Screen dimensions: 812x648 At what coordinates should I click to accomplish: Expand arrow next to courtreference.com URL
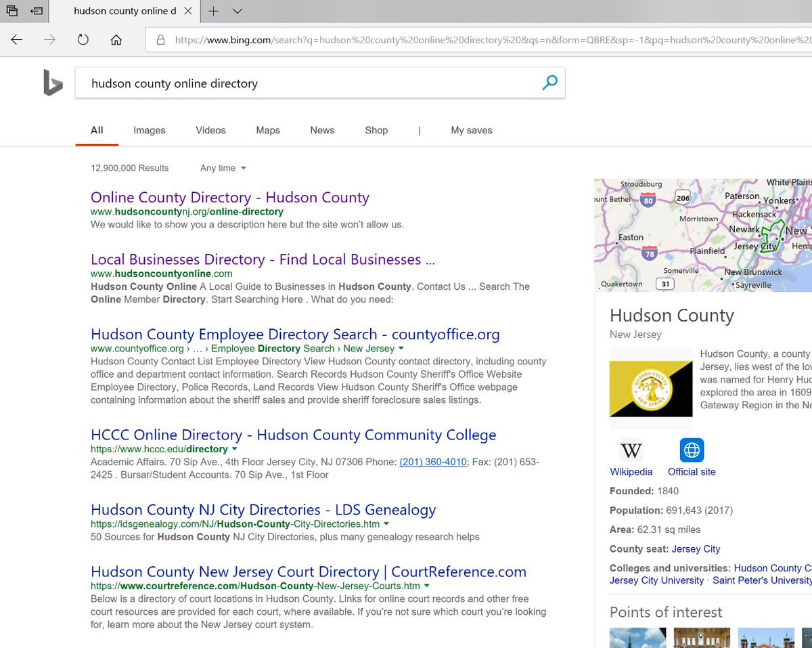tap(427, 586)
